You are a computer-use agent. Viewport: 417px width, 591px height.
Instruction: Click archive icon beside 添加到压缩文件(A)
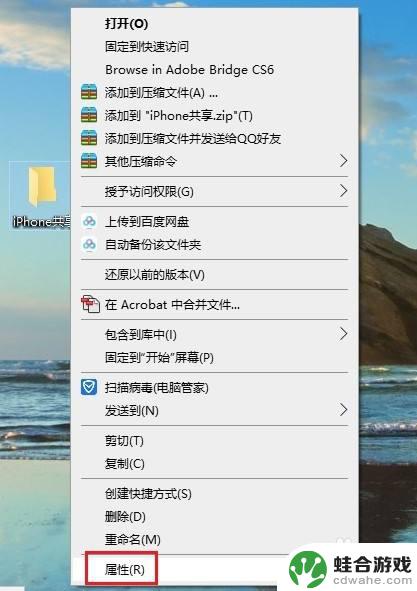click(x=89, y=92)
